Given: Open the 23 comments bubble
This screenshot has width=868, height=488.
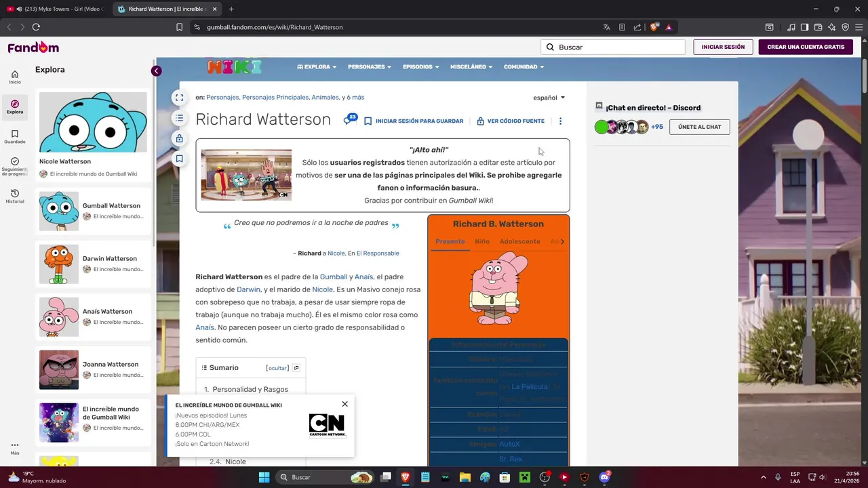Looking at the screenshot, I should click(350, 120).
